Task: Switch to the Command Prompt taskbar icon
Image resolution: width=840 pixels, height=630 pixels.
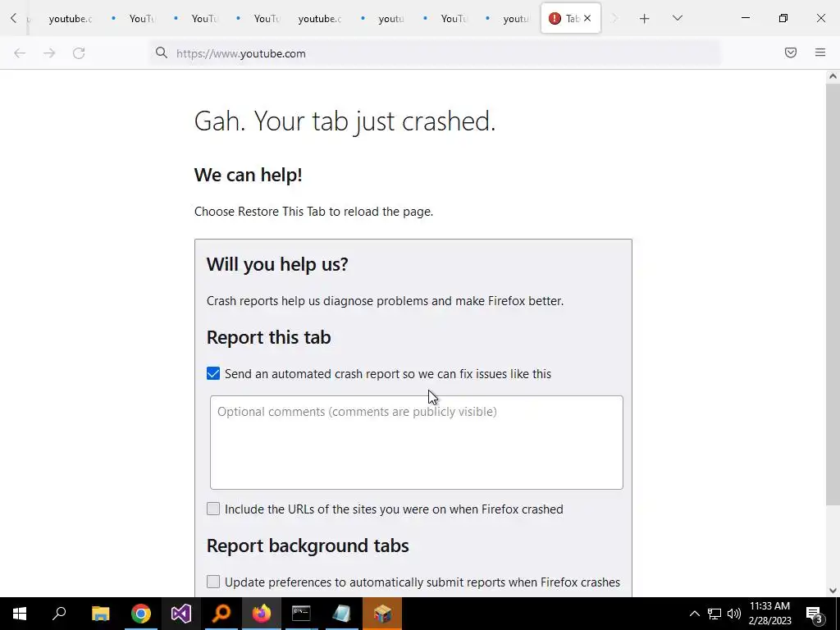Action: (x=302, y=614)
